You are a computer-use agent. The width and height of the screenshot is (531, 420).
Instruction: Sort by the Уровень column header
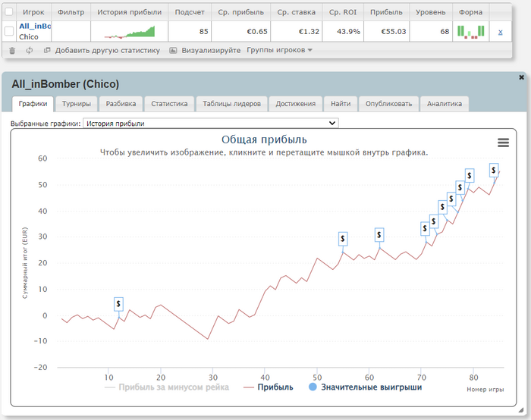(x=431, y=12)
